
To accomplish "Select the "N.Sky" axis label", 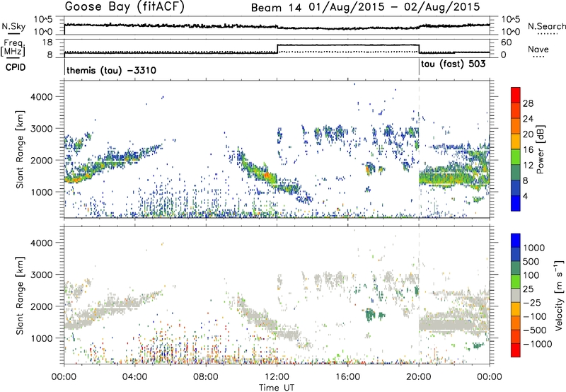I will pyautogui.click(x=13, y=26).
